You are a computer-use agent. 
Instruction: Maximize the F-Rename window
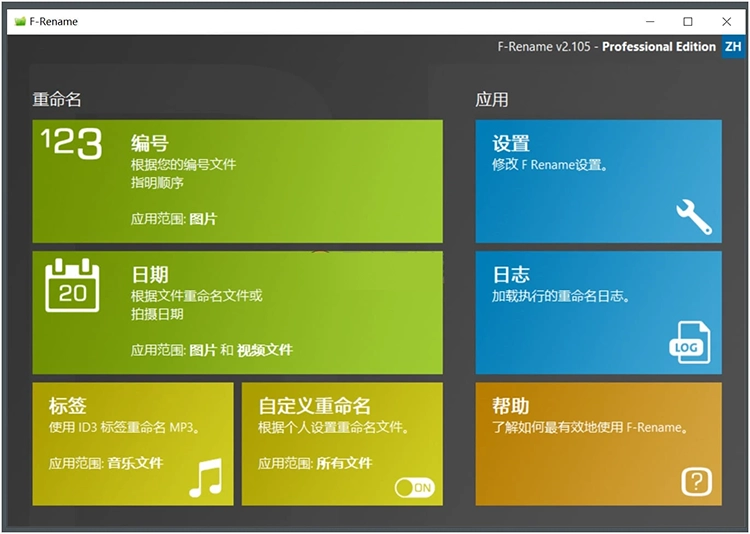pyautogui.click(x=688, y=21)
